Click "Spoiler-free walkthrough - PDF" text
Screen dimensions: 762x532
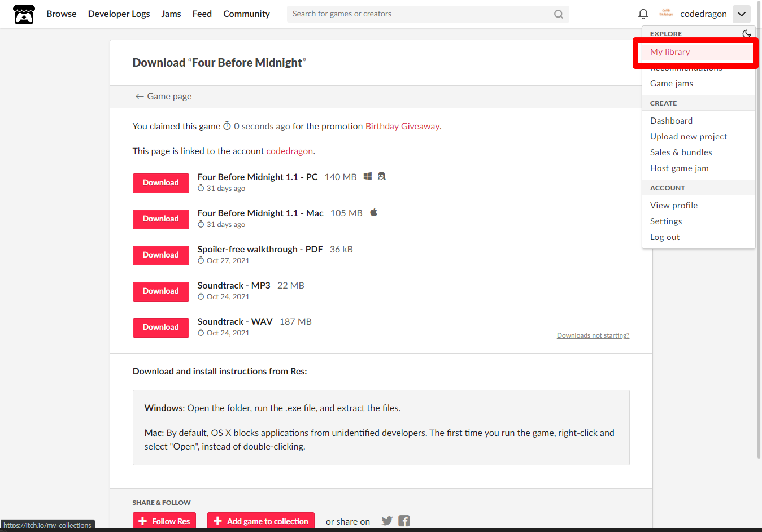pos(260,250)
